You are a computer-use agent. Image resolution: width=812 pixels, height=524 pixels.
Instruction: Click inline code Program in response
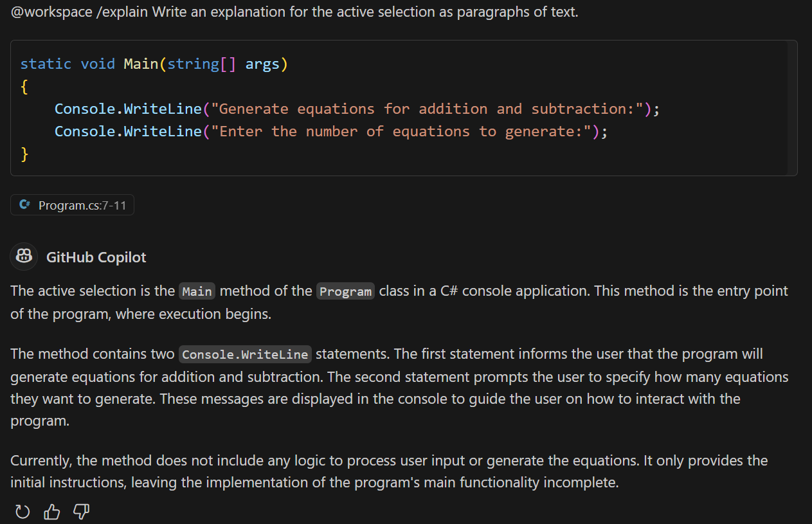(346, 291)
